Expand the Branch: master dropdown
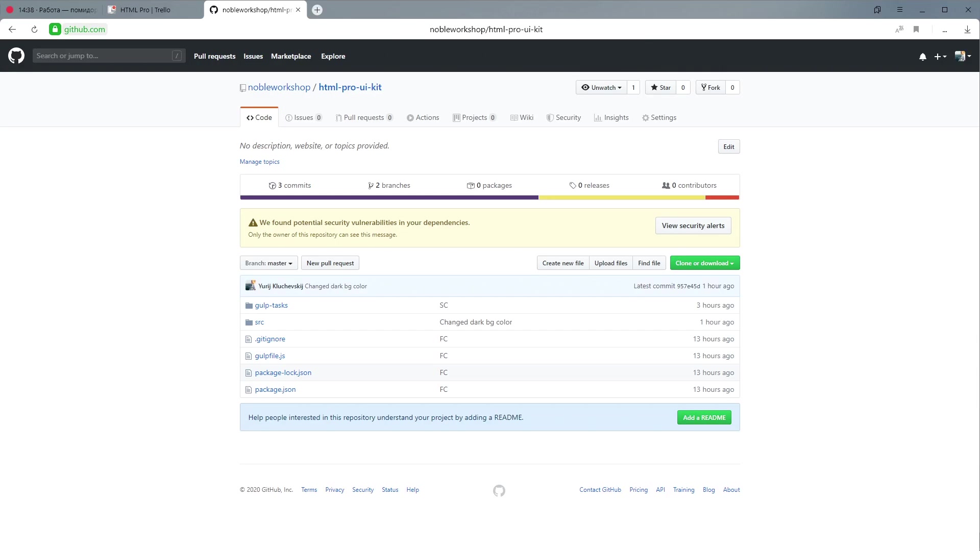Viewport: 980px width, 551px height. coord(269,263)
